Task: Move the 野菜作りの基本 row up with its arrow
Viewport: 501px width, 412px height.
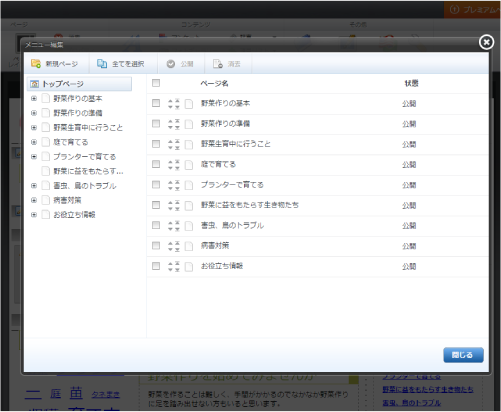Action: point(170,101)
